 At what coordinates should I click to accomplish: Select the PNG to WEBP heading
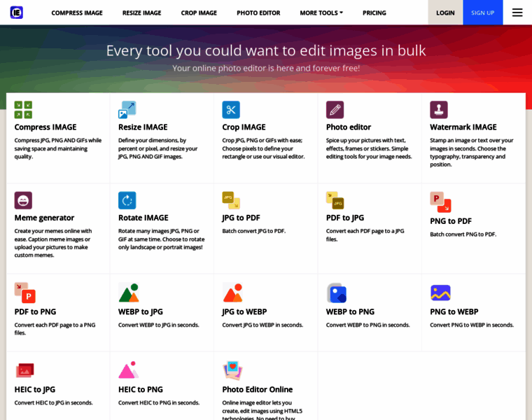click(454, 311)
